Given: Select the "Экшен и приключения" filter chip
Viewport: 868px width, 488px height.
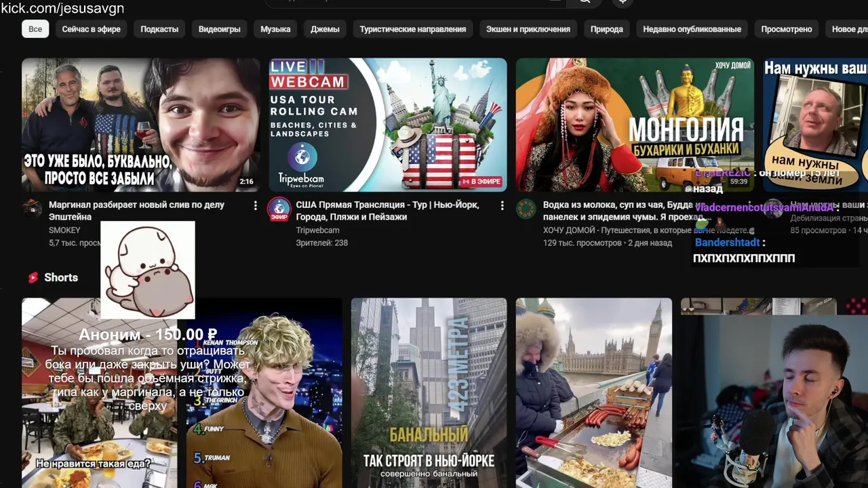Looking at the screenshot, I should (x=528, y=29).
